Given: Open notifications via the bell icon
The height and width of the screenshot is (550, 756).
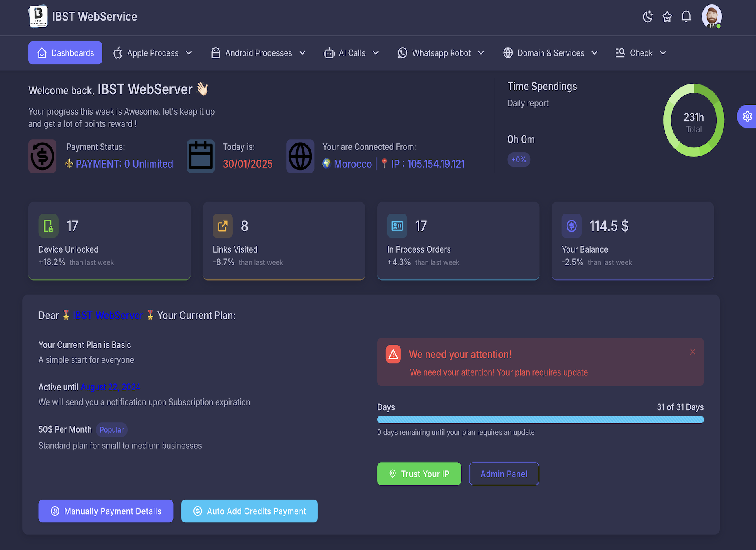Looking at the screenshot, I should click(x=686, y=17).
